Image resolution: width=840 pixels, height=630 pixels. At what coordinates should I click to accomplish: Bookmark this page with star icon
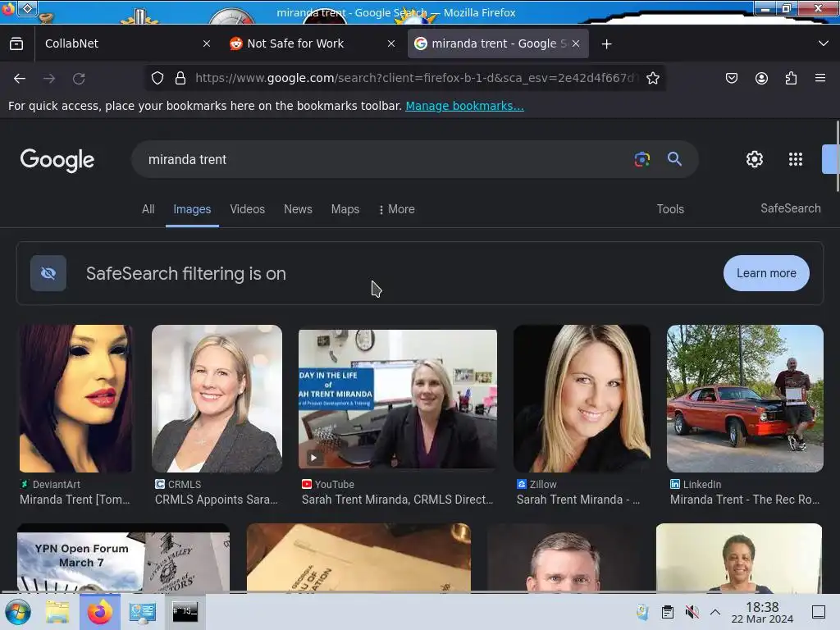click(652, 78)
